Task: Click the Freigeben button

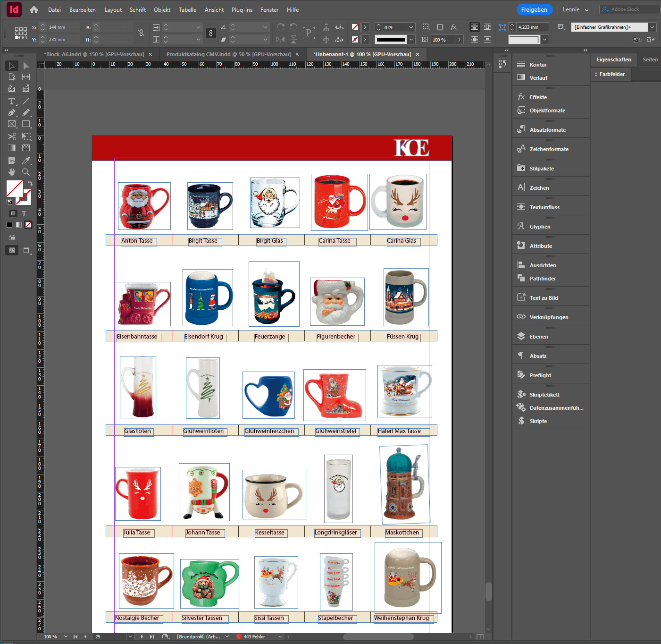Action: 534,9
